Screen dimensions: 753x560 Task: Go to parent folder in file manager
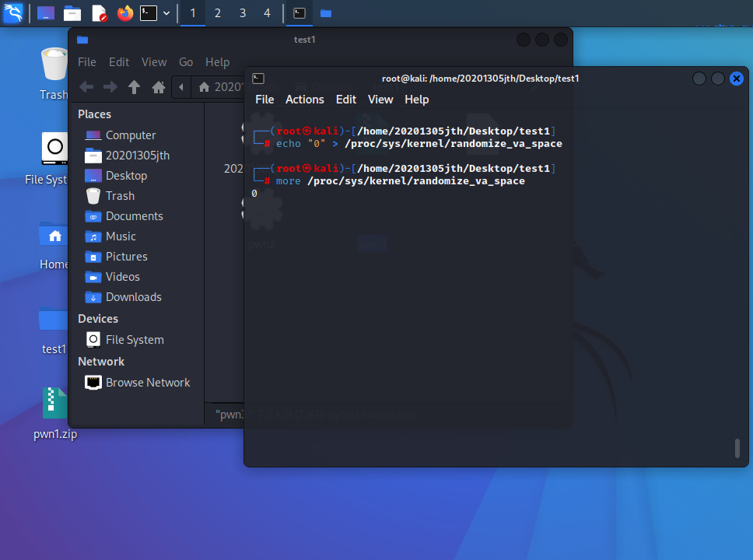click(134, 87)
